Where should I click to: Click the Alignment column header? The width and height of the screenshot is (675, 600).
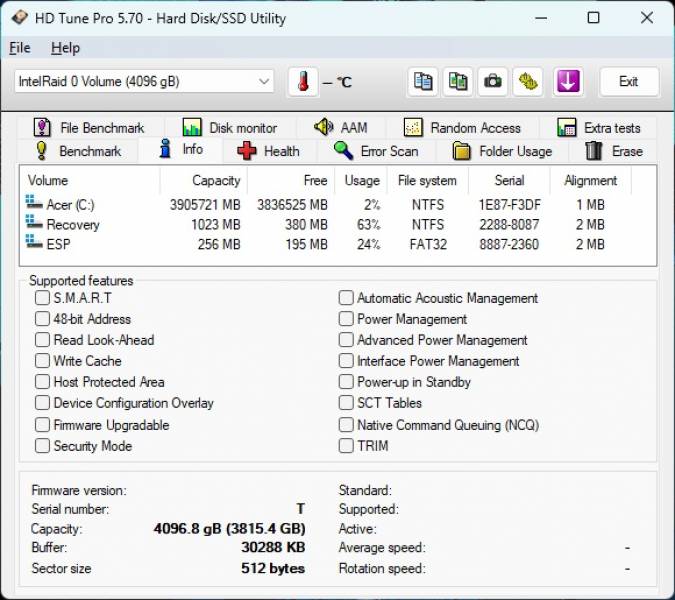(591, 180)
